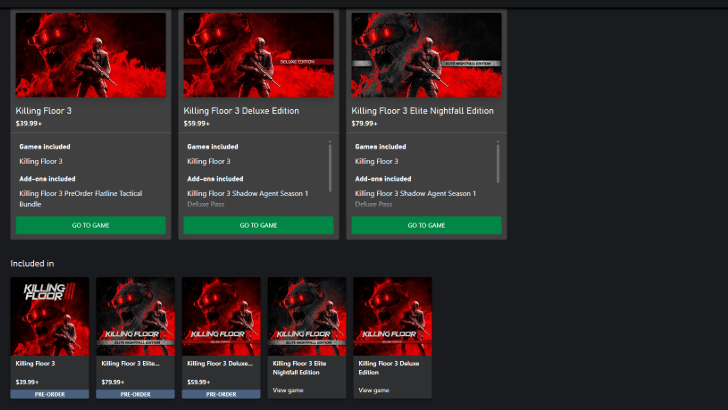This screenshot has height=410, width=728.
Task: Open the standard Killing Floor 3 top card artwork
Action: (90, 55)
